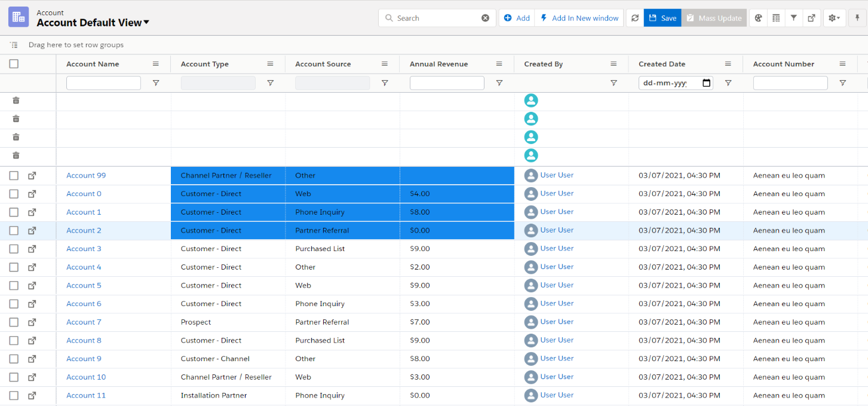Image resolution: width=868 pixels, height=406 pixels.
Task: Clear the search box with the X icon
Action: pyautogui.click(x=485, y=18)
